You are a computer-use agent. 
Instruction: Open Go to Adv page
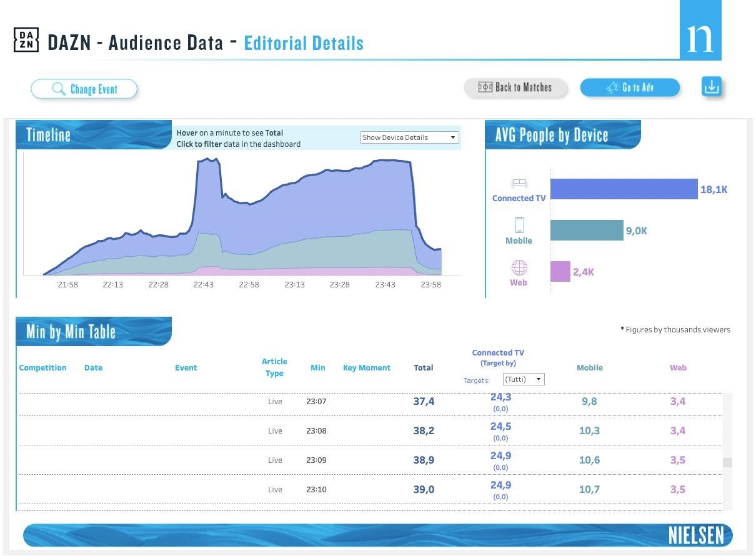(x=630, y=87)
